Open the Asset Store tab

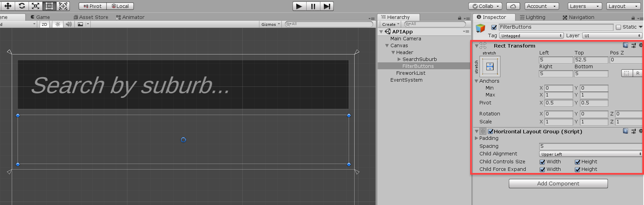pyautogui.click(x=91, y=17)
